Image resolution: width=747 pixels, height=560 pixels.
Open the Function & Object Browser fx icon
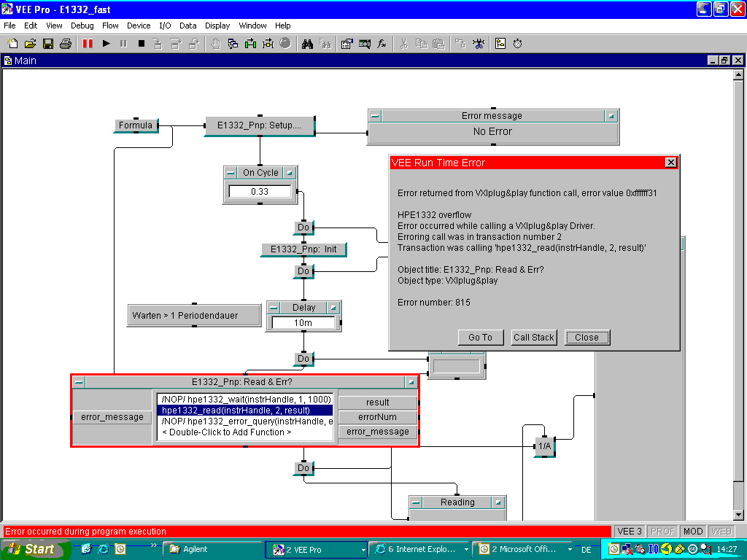click(x=382, y=44)
